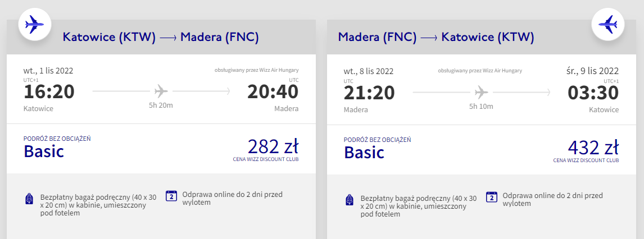Click the plane icon above 5h 20m
Viewport: 644px width, 239px height.
(x=161, y=91)
